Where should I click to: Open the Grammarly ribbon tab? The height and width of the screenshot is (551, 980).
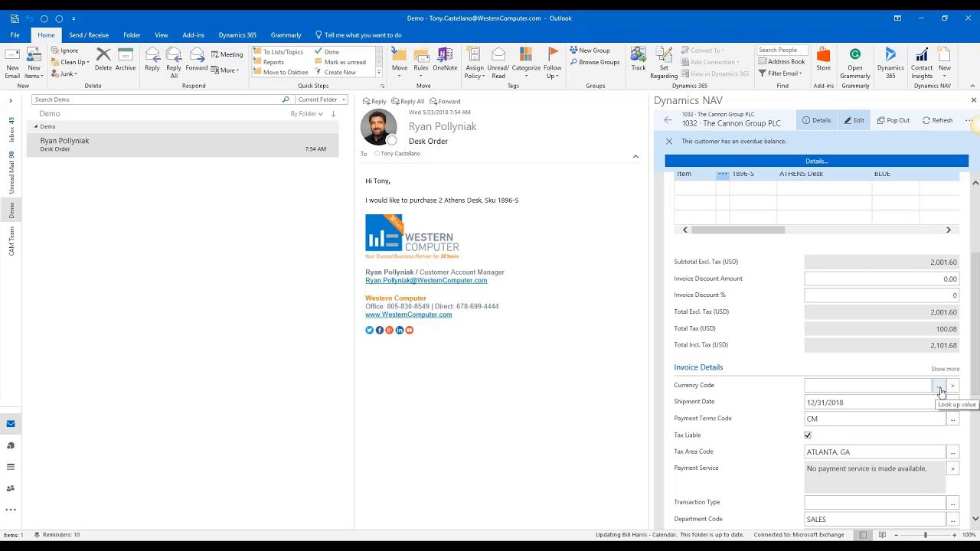(x=286, y=34)
